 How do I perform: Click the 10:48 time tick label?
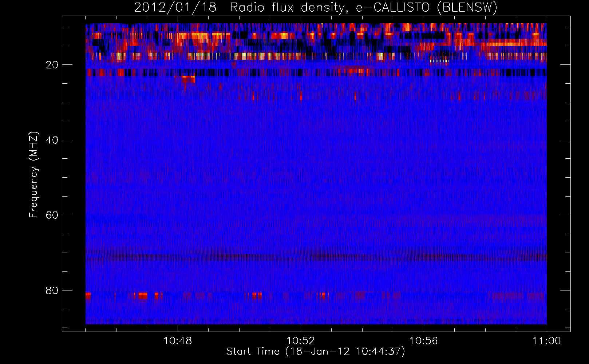point(178,341)
